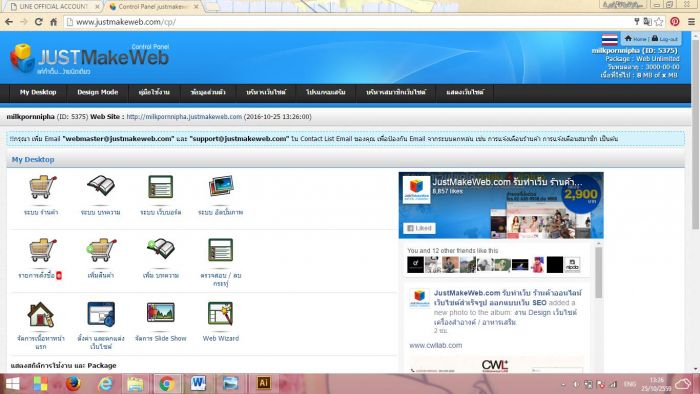Open the open-book article system icon
Image resolution: width=700 pixels, height=394 pixels.
pyautogui.click(x=101, y=186)
